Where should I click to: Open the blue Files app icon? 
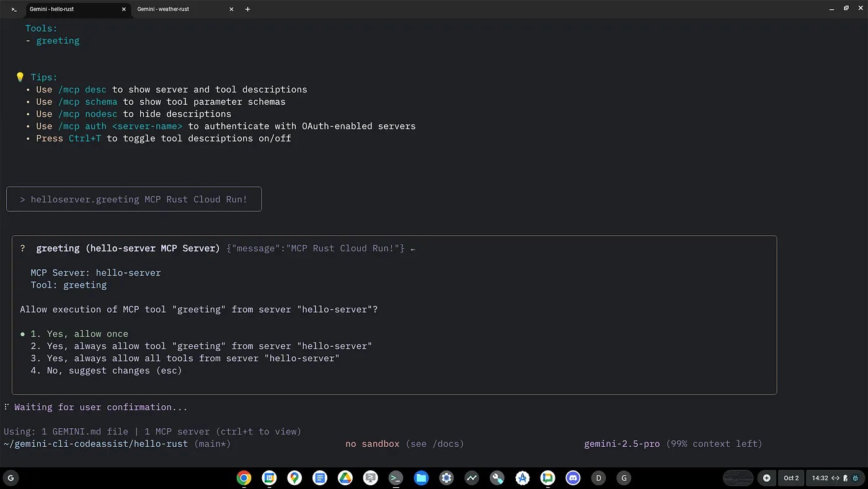[421, 478]
